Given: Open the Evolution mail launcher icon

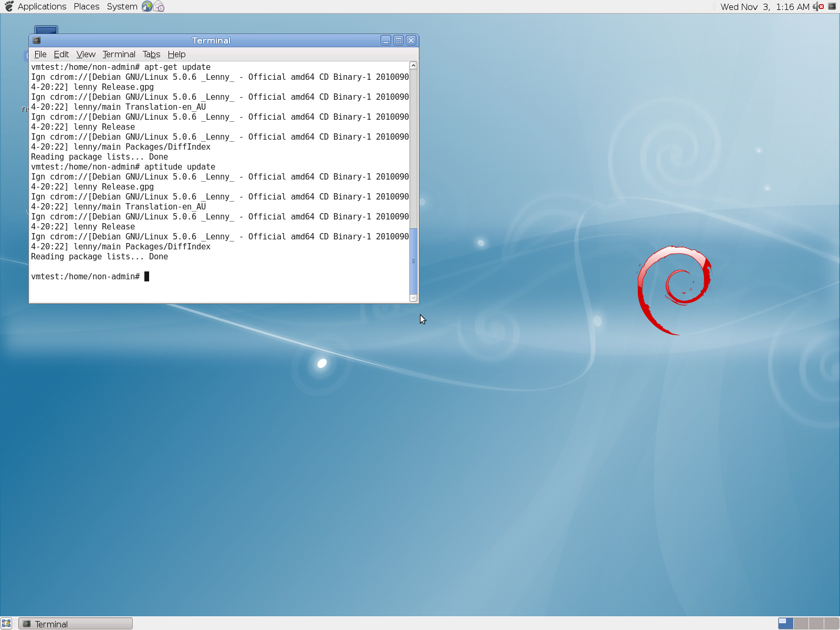Looking at the screenshot, I should (159, 6).
